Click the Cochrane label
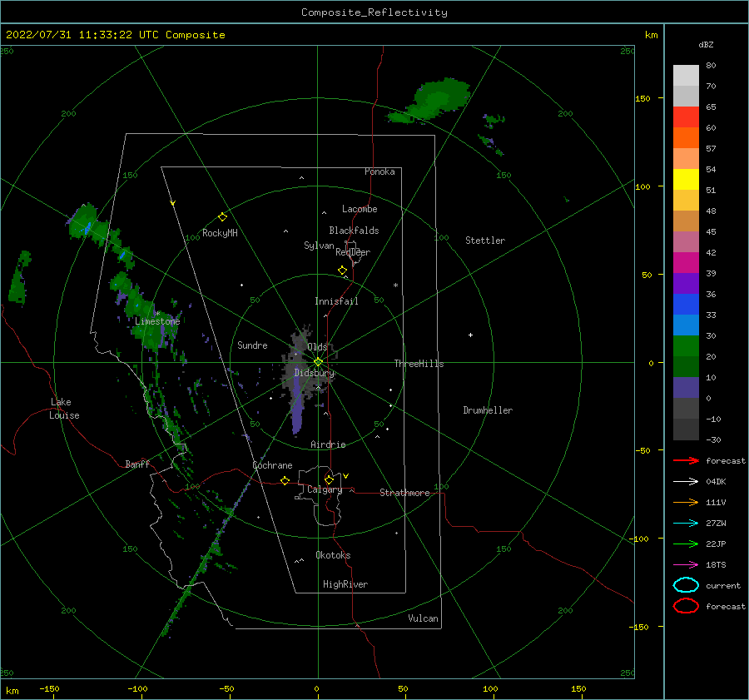Image resolution: width=749 pixels, height=700 pixels. click(x=272, y=465)
